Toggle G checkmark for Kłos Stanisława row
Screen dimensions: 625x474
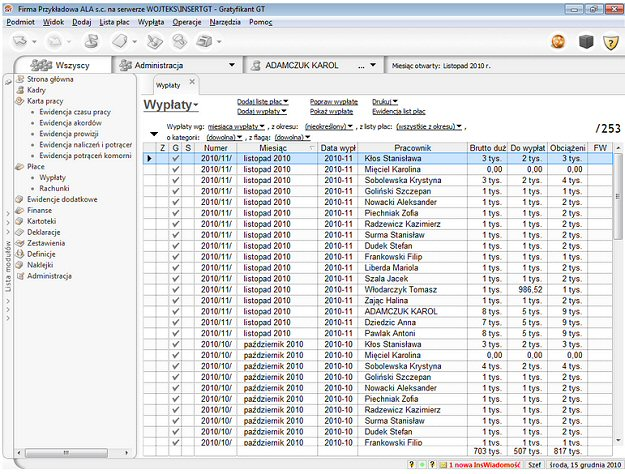[175, 159]
